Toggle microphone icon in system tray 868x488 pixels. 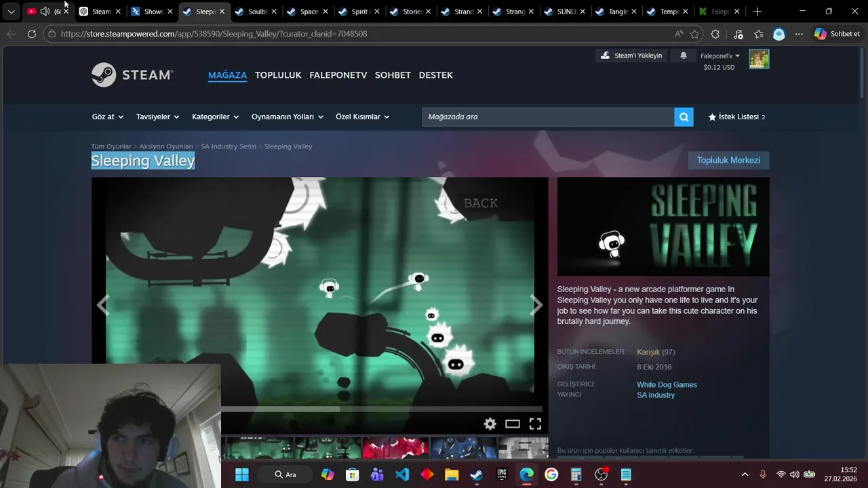tap(763, 474)
